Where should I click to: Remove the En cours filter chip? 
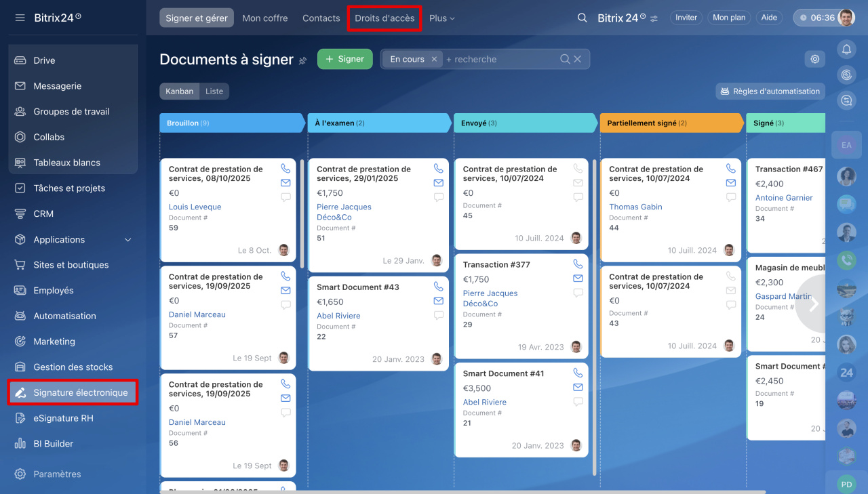[x=434, y=60]
